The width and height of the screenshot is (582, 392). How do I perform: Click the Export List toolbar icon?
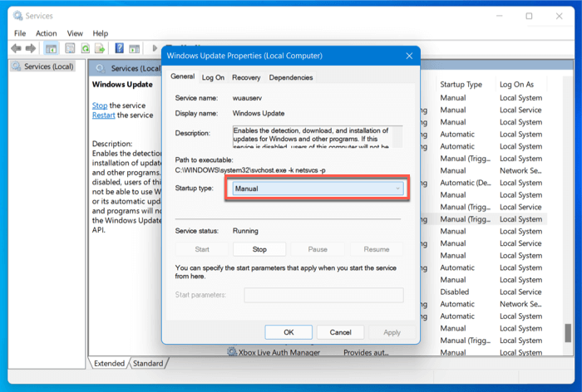(x=100, y=48)
